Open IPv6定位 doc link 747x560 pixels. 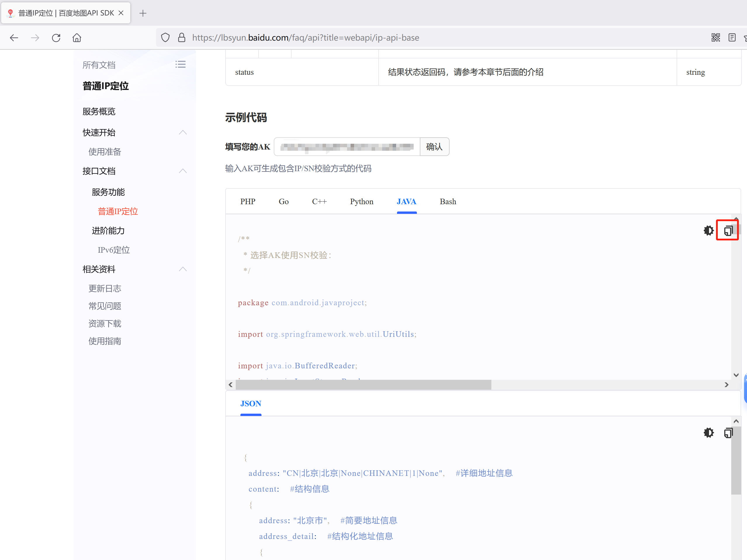[113, 250]
